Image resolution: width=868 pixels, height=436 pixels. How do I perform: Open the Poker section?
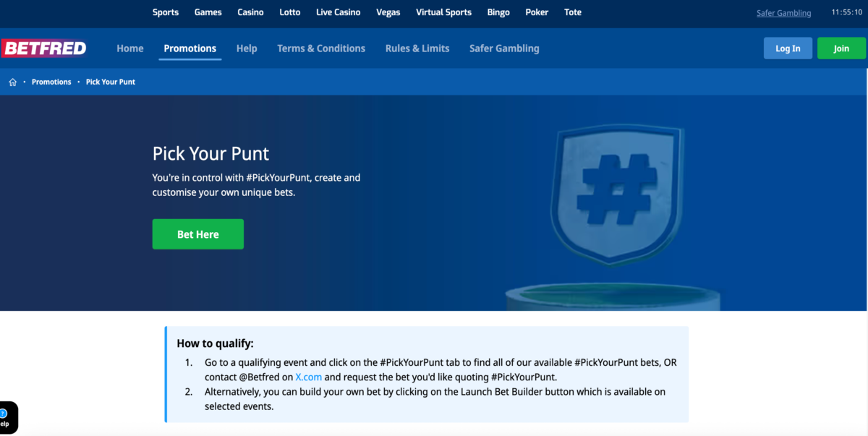537,12
